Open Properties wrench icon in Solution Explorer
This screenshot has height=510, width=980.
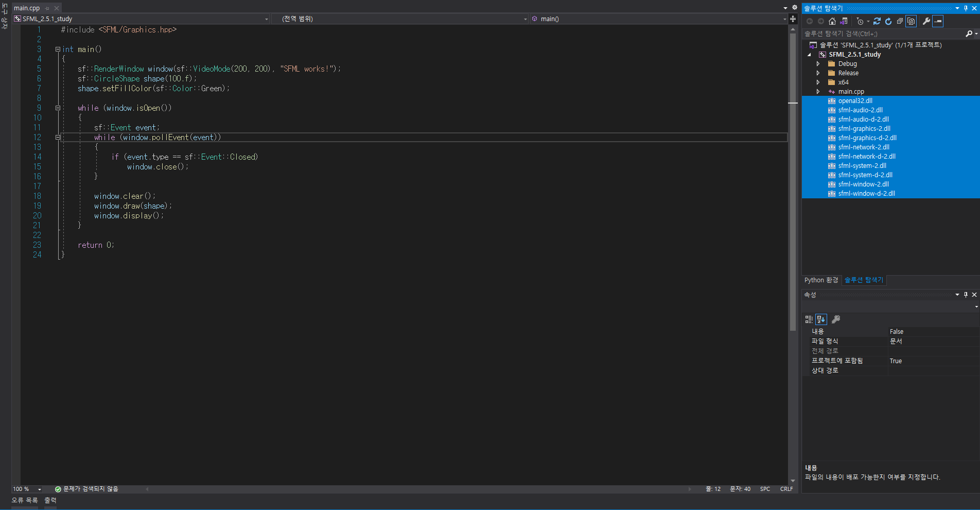tap(926, 21)
